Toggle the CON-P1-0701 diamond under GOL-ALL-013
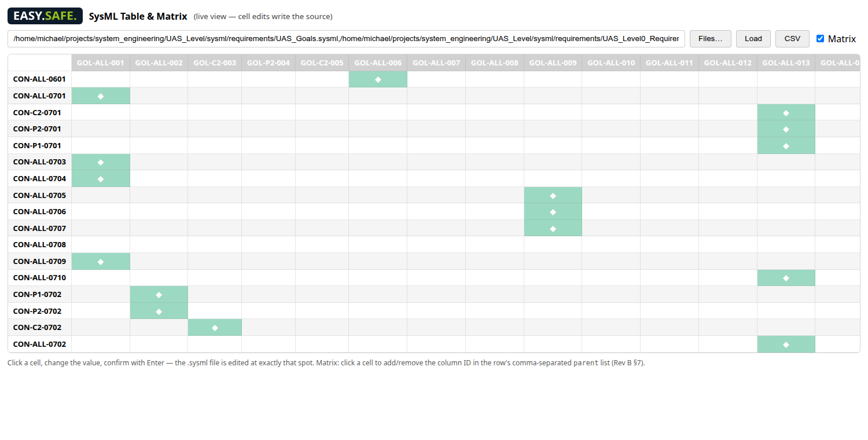868x440 pixels. click(786, 146)
